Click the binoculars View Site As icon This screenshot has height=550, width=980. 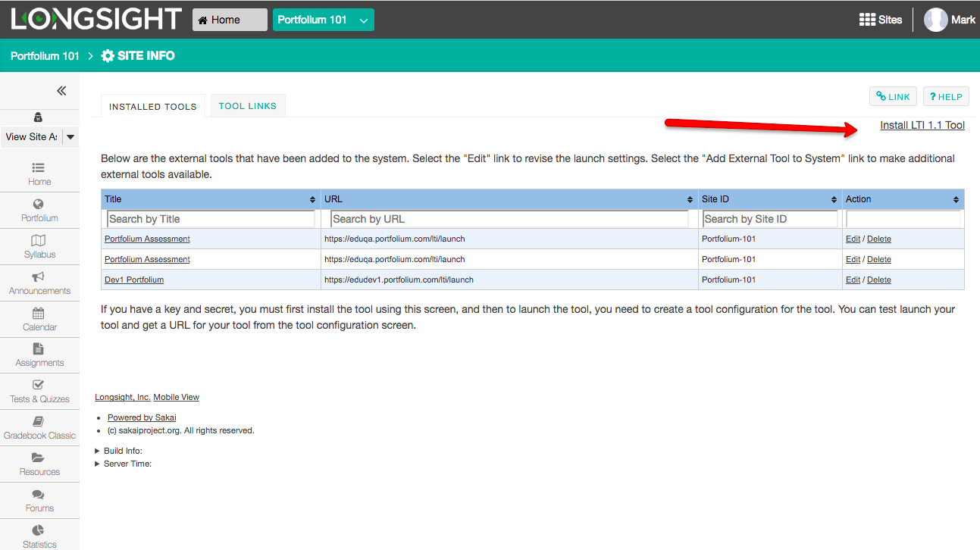click(39, 117)
